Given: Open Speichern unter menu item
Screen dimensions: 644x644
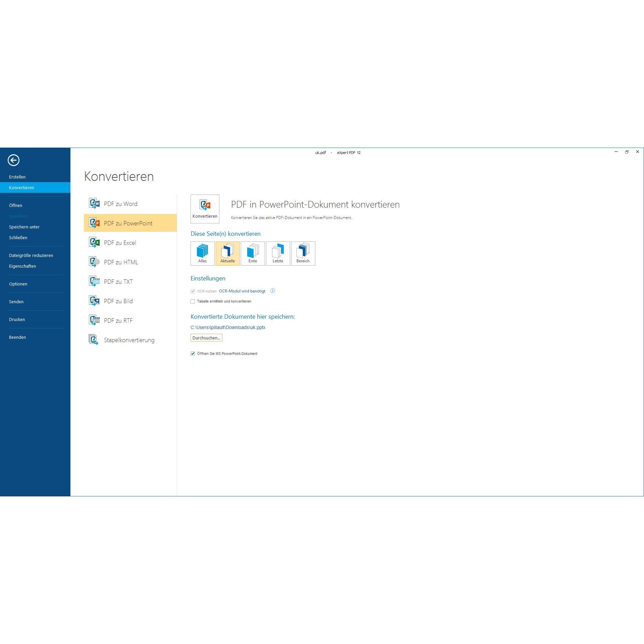Looking at the screenshot, I should pyautogui.click(x=24, y=227).
